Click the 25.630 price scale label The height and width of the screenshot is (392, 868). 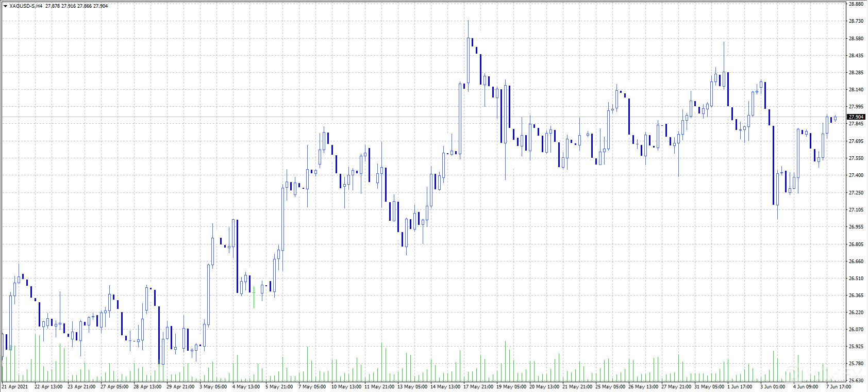(x=856, y=381)
